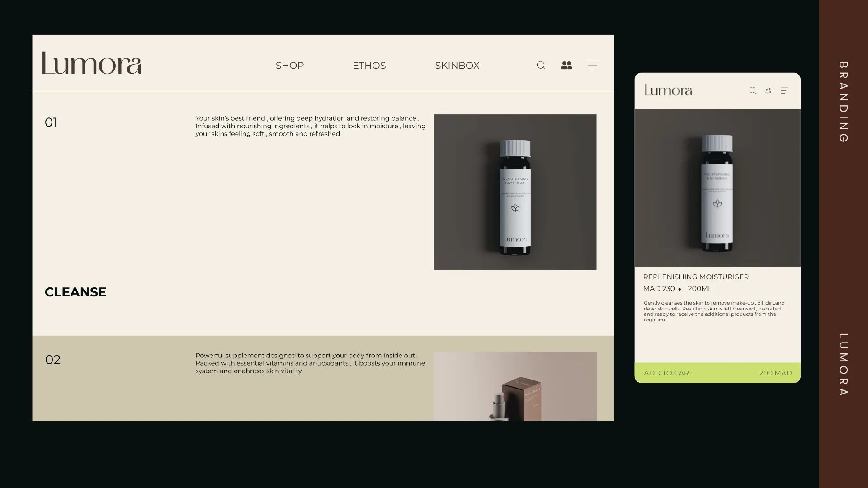Viewport: 868px width, 488px height.
Task: Click the 01 section number
Action: (51, 122)
